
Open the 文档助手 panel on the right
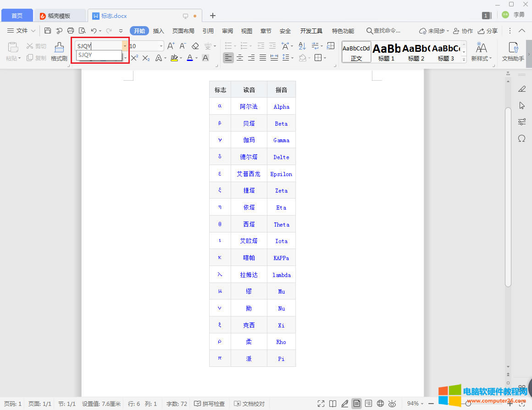point(512,52)
